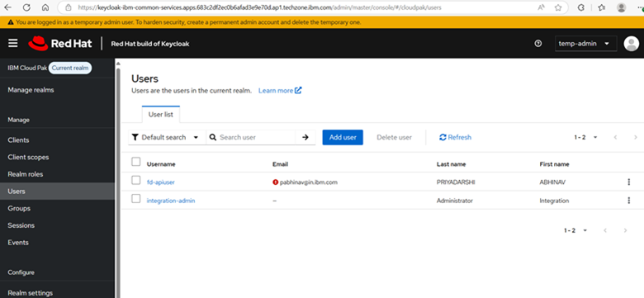The width and height of the screenshot is (644, 298).
Task: Click Refresh to reload user list
Action: click(455, 137)
